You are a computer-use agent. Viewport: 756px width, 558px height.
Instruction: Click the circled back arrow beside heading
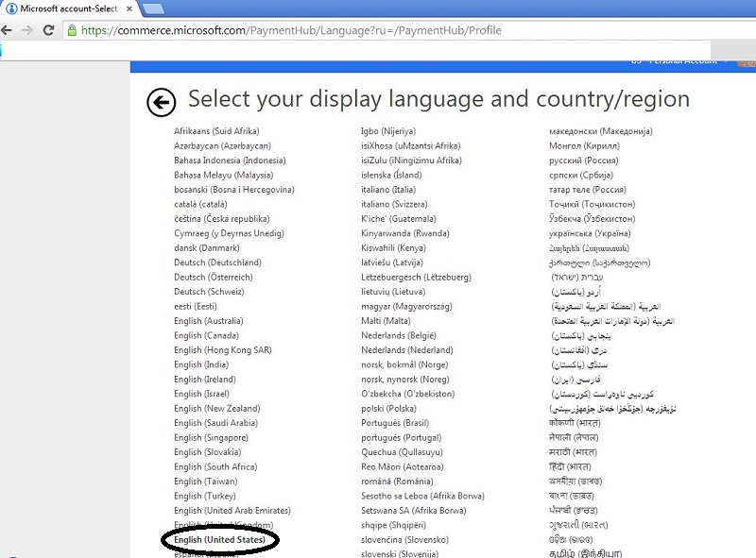point(161,102)
